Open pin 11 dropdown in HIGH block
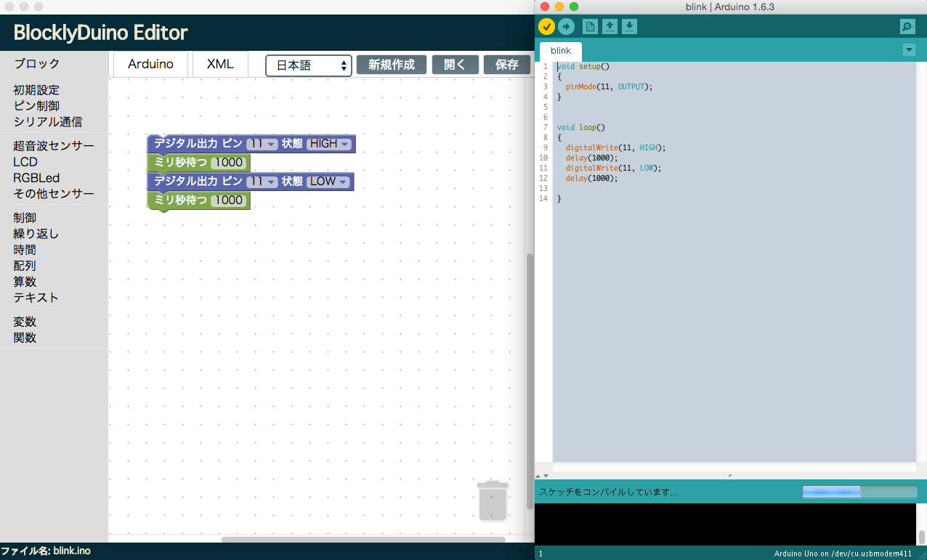The height and width of the screenshot is (560, 927). (262, 144)
